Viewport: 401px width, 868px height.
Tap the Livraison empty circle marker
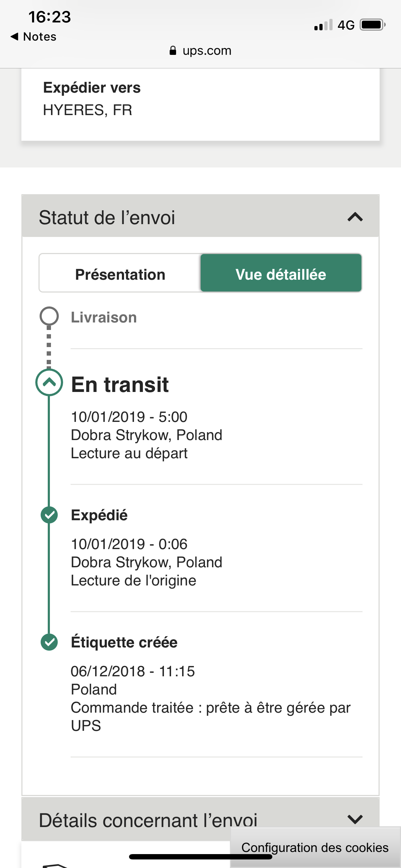pyautogui.click(x=49, y=316)
